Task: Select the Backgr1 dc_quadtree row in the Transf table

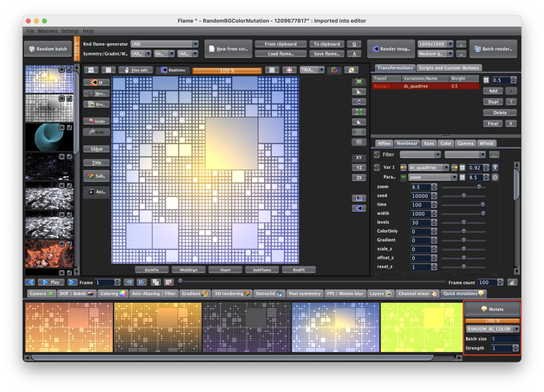Action: 425,86
